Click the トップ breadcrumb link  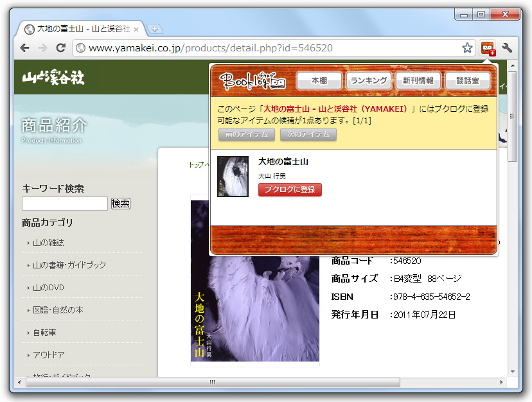[196, 165]
